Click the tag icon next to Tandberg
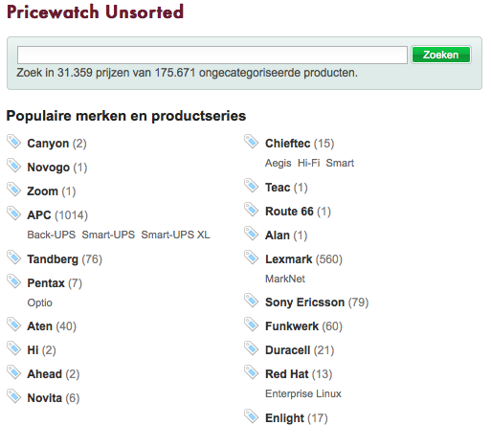Image resolution: width=491 pixels, height=448 pixels. 14,258
